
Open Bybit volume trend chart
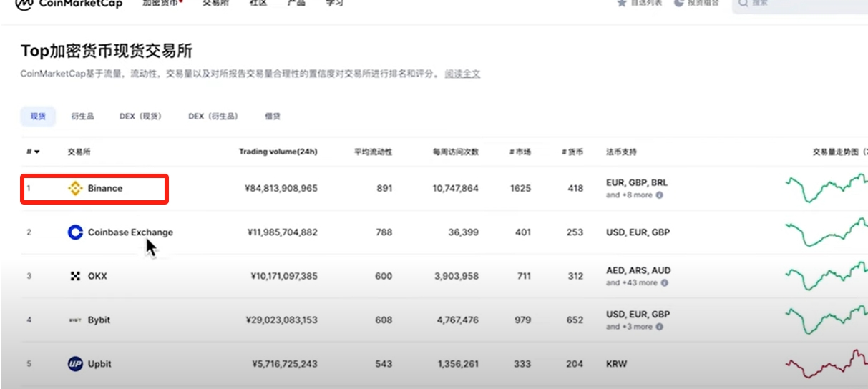(826, 320)
